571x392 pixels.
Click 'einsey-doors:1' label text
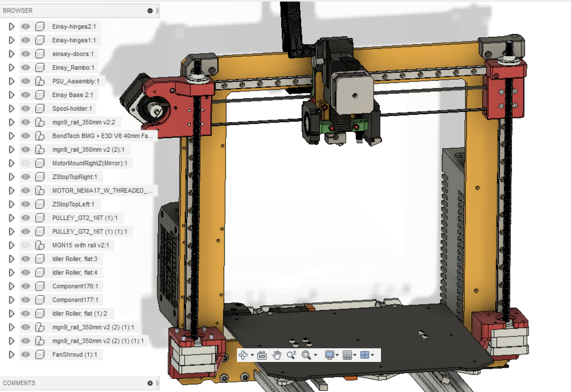[x=73, y=54]
